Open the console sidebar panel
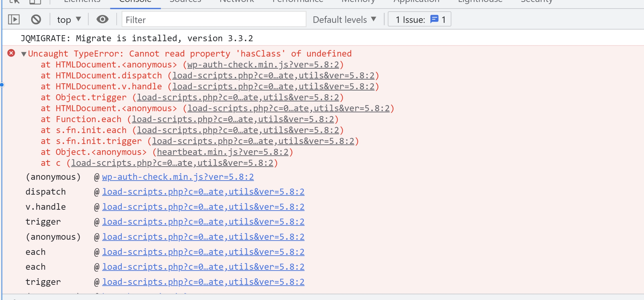The image size is (644, 300). [x=14, y=19]
